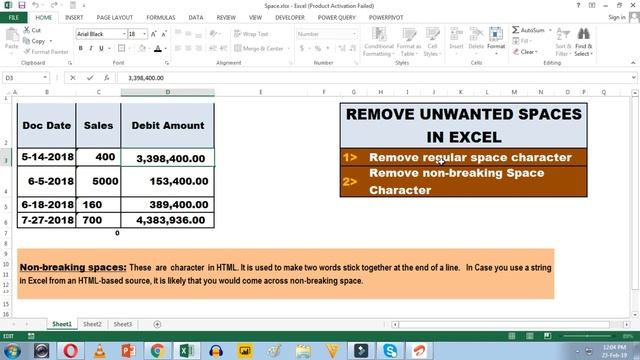The width and height of the screenshot is (640, 360).
Task: Expand the formula bar
Action: point(633,78)
